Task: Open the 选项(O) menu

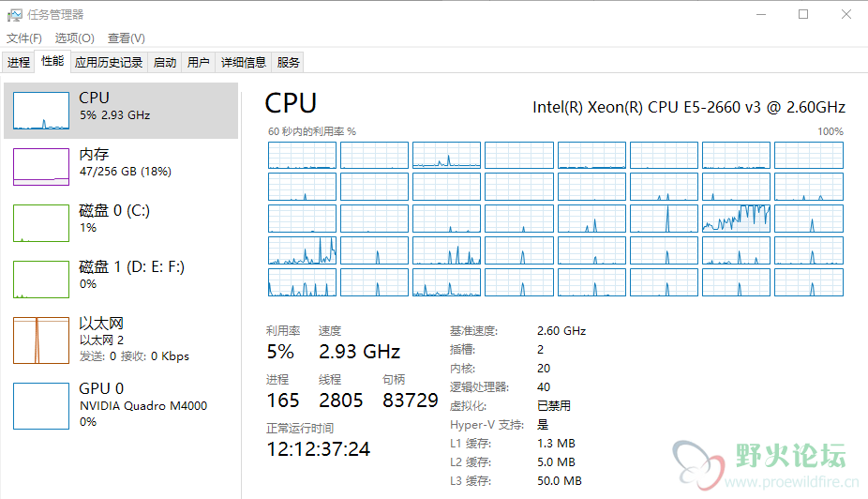Action: pos(74,38)
